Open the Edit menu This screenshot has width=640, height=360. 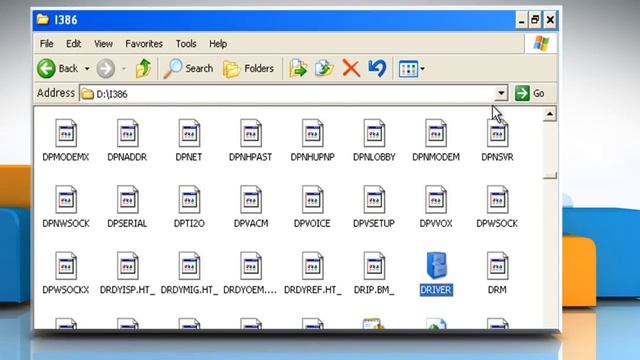(x=73, y=44)
